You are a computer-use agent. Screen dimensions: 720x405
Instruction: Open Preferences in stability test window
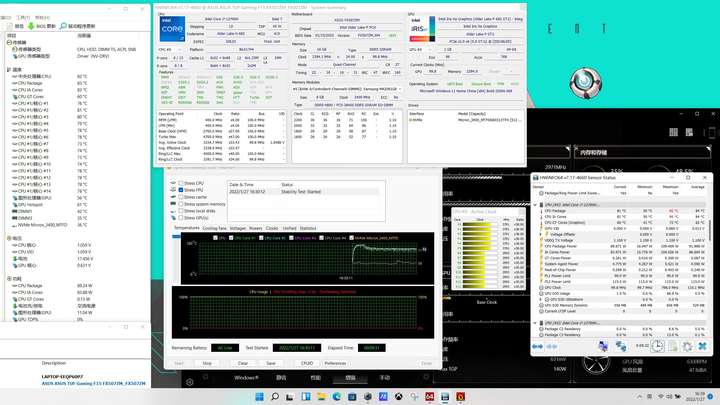pyautogui.click(x=335, y=363)
